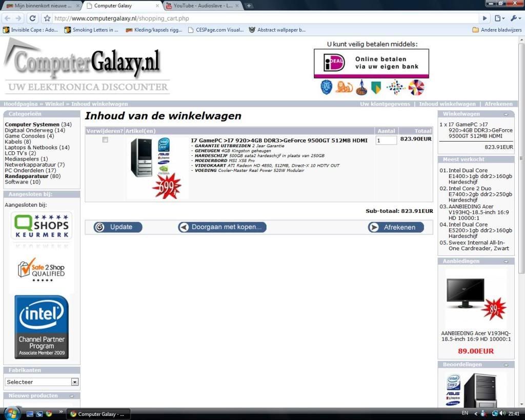Collapse the Beoordelingen side box
The height and width of the screenshot is (420, 525).
(506, 365)
